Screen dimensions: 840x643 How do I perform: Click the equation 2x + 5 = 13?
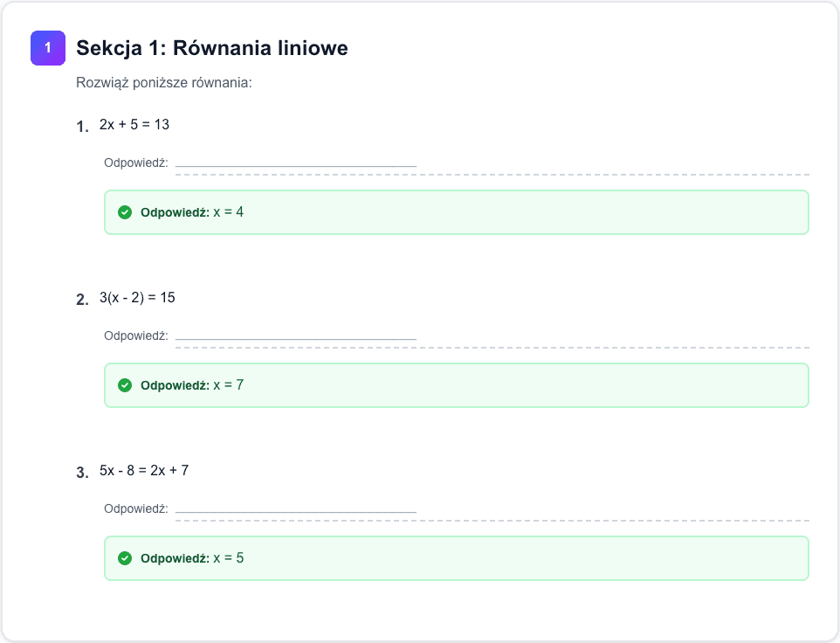[x=134, y=125]
